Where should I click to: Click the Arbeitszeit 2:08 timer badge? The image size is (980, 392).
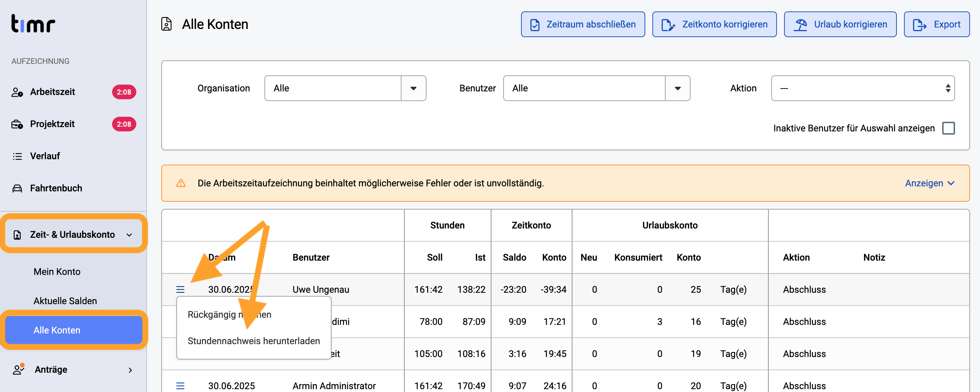tap(124, 92)
